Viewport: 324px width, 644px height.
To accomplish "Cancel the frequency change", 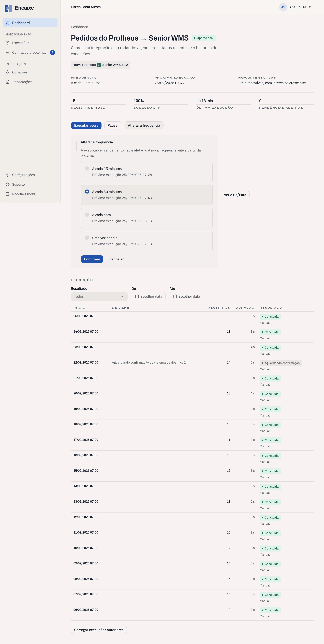I will [116, 259].
